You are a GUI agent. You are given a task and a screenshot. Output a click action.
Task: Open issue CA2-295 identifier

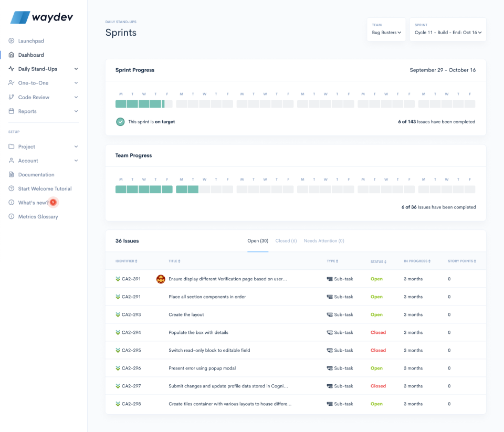tap(131, 350)
